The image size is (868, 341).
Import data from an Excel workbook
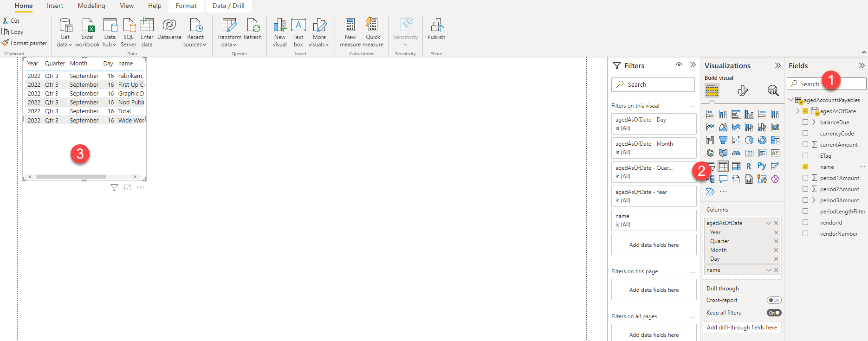pos(87,32)
